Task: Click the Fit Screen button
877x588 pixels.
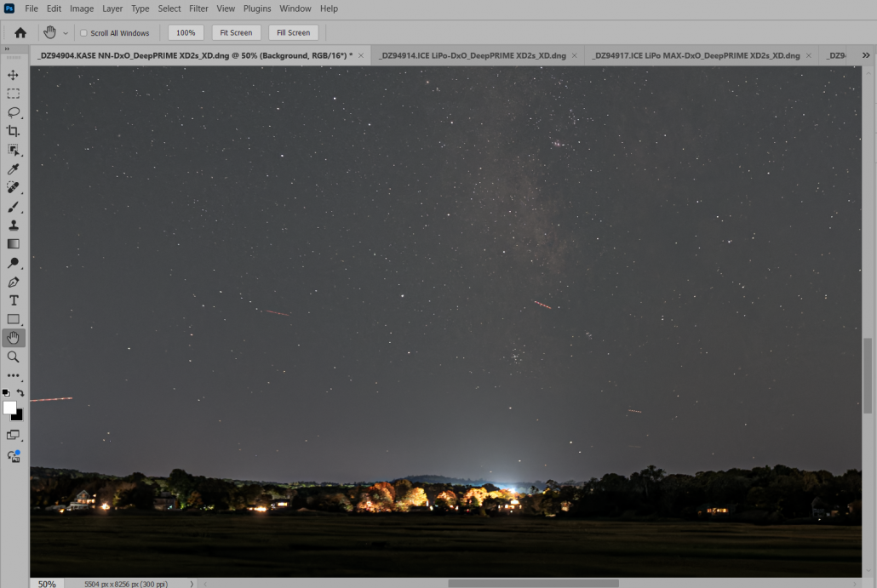Action: pyautogui.click(x=236, y=33)
